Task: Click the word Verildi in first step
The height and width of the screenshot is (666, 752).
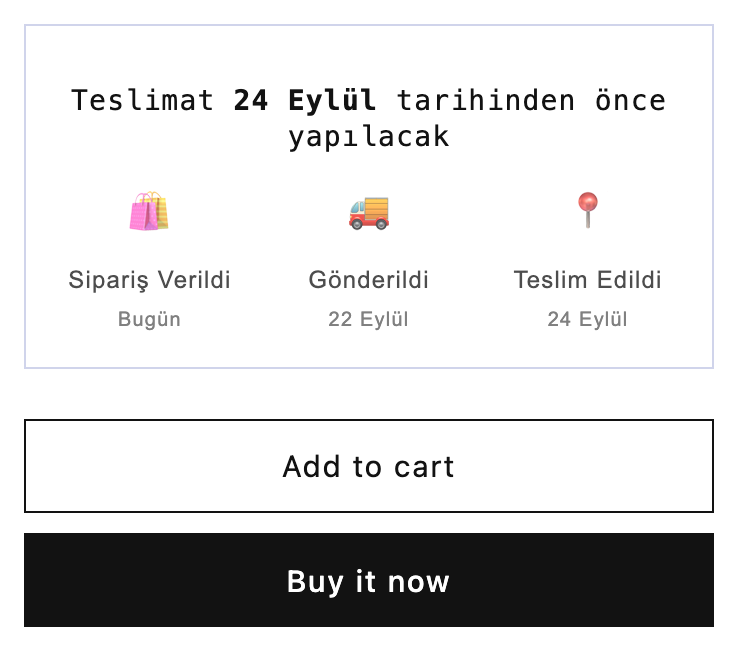Action: pyautogui.click(x=194, y=280)
